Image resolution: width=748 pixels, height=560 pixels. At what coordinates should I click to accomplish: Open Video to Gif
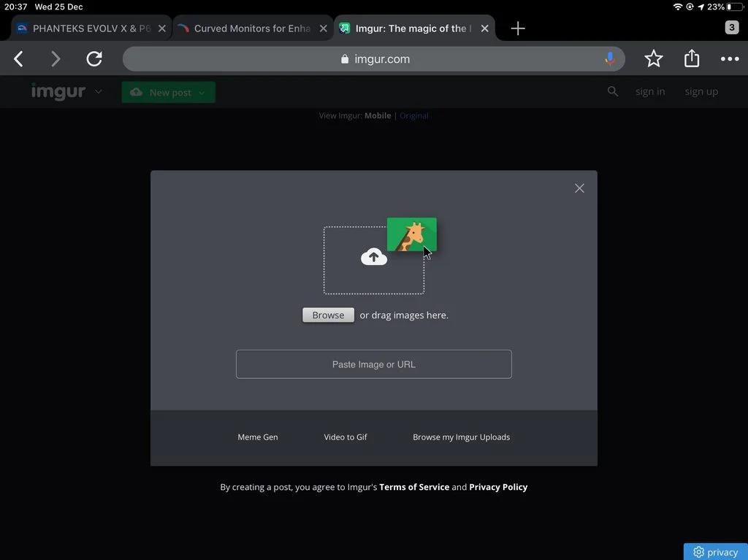click(x=346, y=437)
